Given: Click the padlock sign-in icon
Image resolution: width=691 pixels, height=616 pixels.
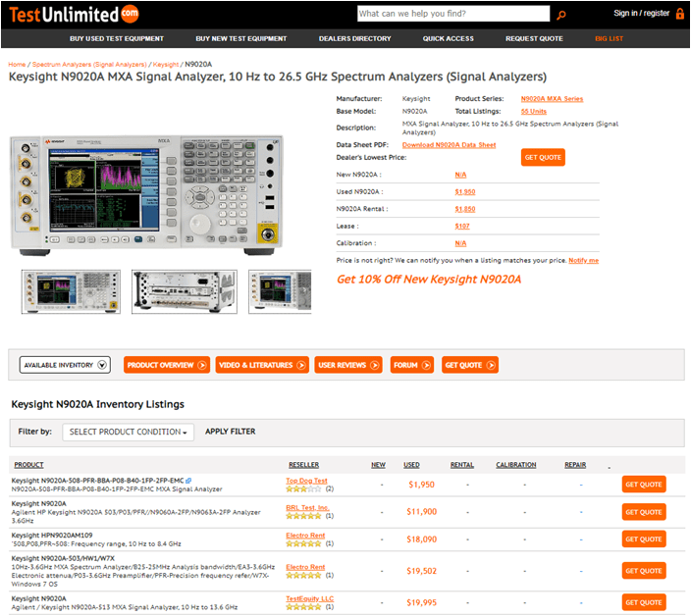Looking at the screenshot, I should [680, 14].
